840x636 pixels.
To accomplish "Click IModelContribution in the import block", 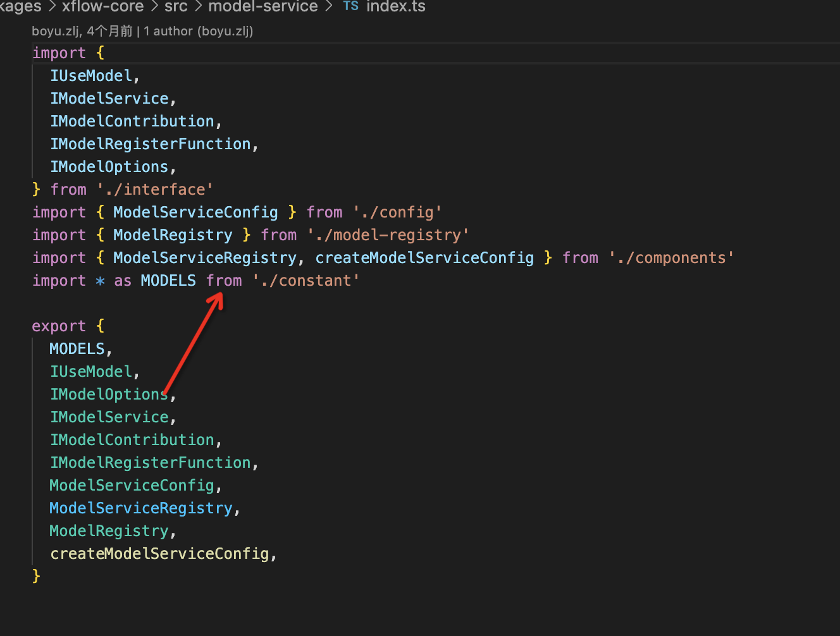I will click(132, 121).
